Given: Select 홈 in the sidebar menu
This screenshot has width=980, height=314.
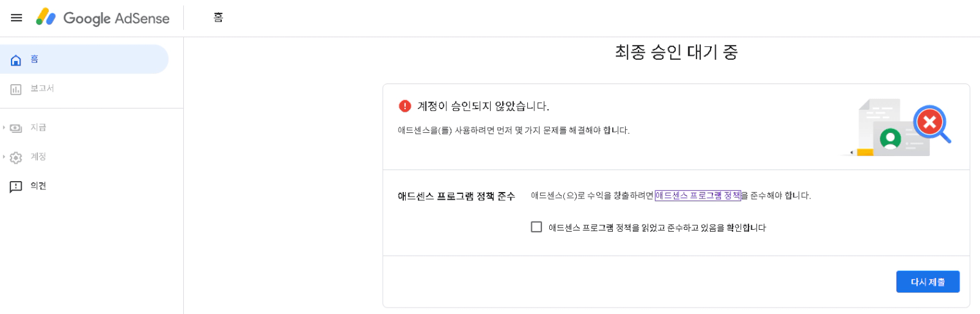Looking at the screenshot, I should pos(35,59).
